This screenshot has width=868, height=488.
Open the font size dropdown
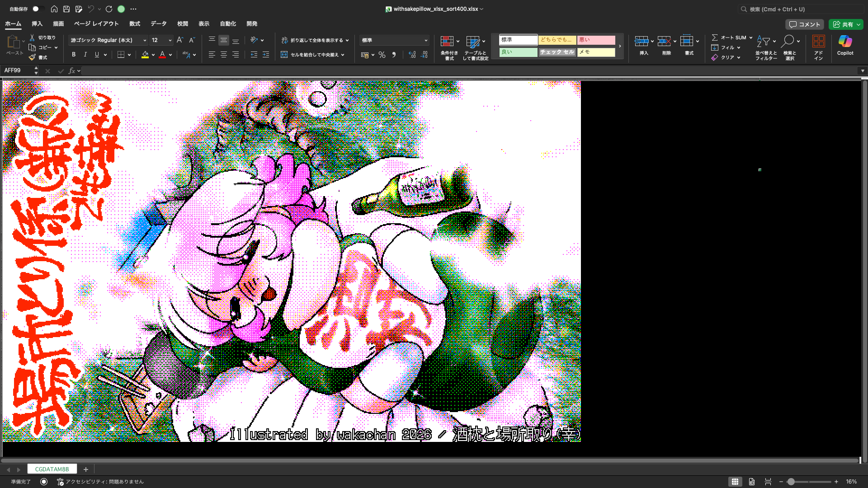(169, 40)
